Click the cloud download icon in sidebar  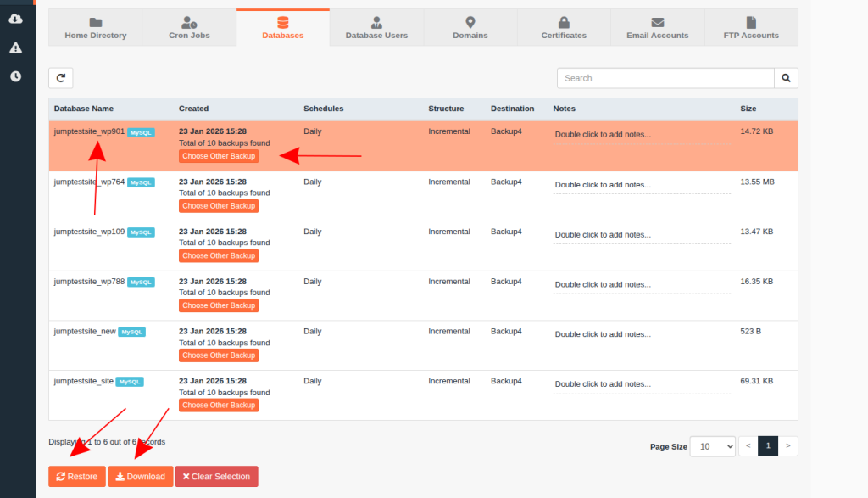(x=16, y=20)
